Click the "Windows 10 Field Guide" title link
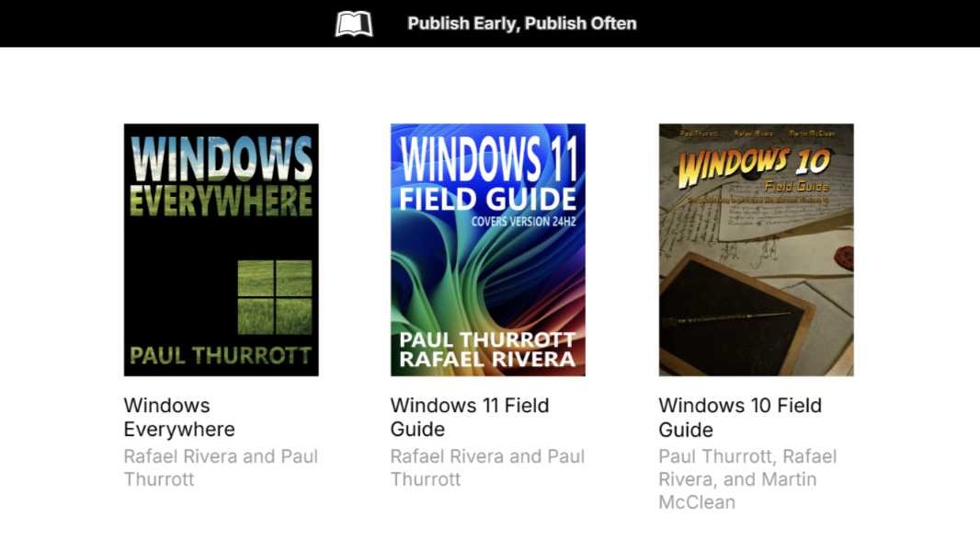The width and height of the screenshot is (980, 552). tap(740, 417)
